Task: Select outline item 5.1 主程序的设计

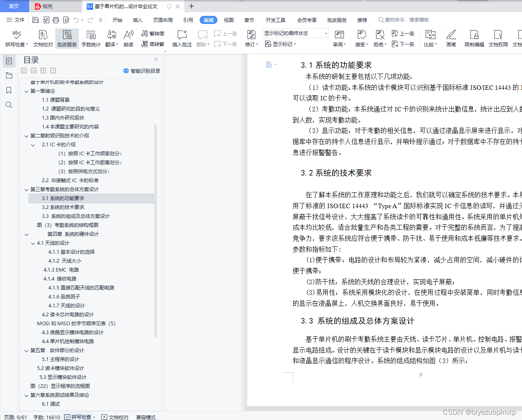Action: 61,359
